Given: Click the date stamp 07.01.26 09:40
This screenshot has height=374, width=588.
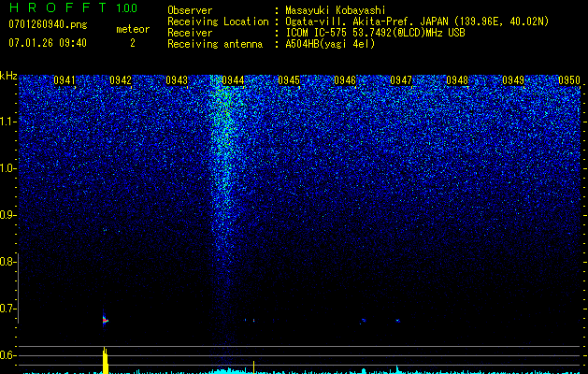Looking at the screenshot, I should click(48, 43).
